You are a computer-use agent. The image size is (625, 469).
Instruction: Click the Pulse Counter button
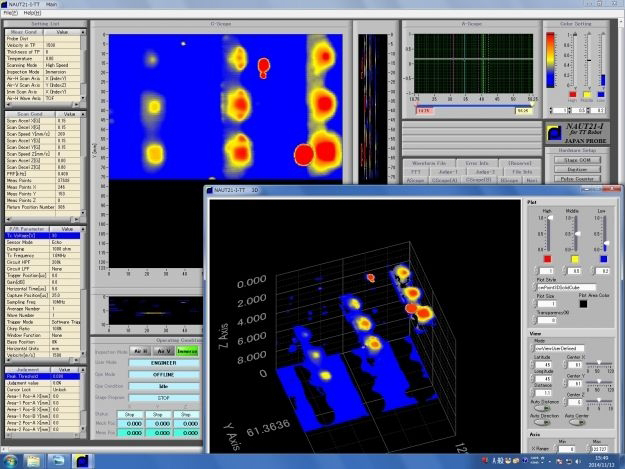tap(582, 177)
